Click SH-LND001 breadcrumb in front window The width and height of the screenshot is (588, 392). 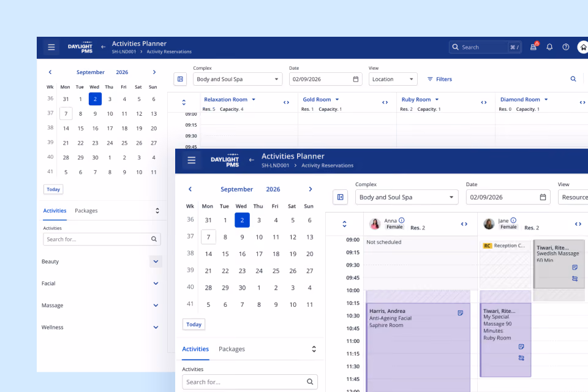coord(275,165)
